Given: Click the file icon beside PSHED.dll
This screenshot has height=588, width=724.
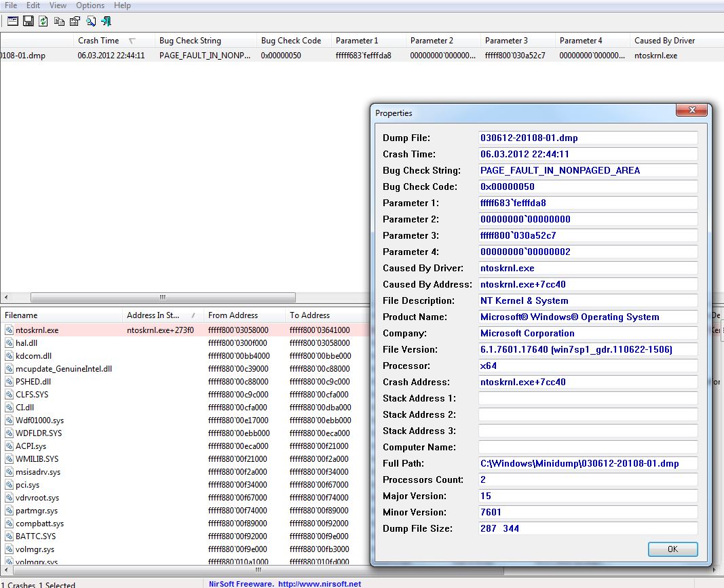Looking at the screenshot, I should [x=9, y=382].
